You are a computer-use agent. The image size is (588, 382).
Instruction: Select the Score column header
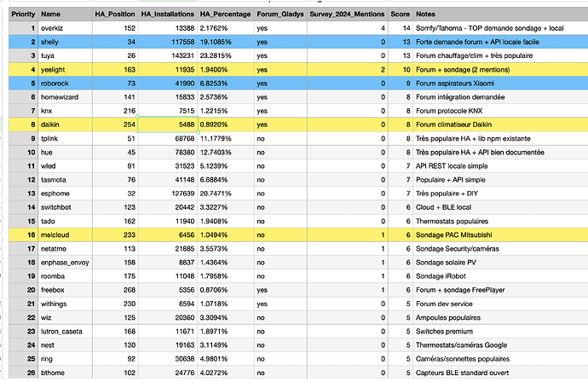(x=401, y=14)
